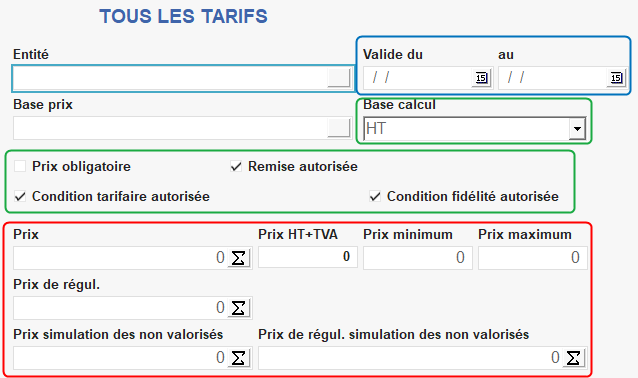Click sigma icon for Prix de régul. simulation field
The image size is (638, 378).
point(574,358)
